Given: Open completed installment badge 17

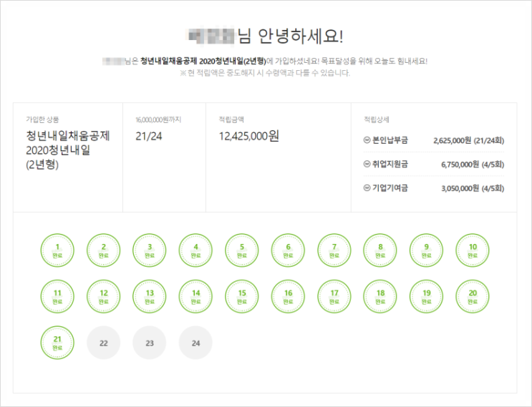Looking at the screenshot, I should (334, 297).
